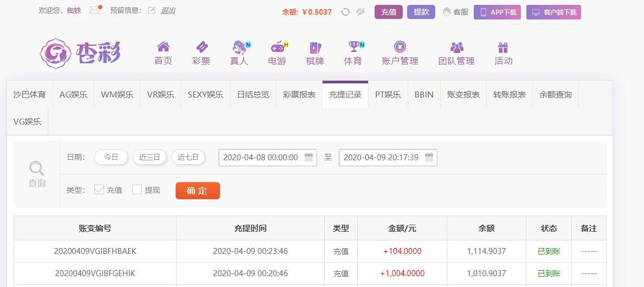This screenshot has width=644, height=287.
Task: Switch to the 转账报表 tab
Action: [510, 94]
